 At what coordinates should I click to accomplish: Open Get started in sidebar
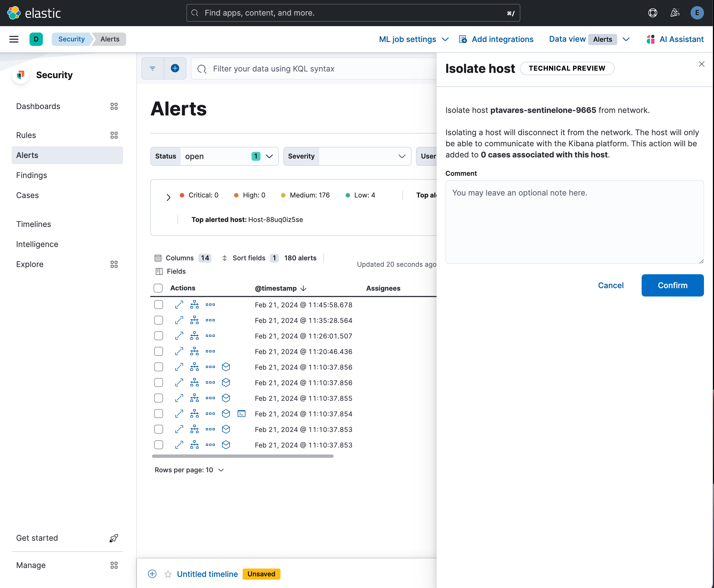[x=67, y=538]
